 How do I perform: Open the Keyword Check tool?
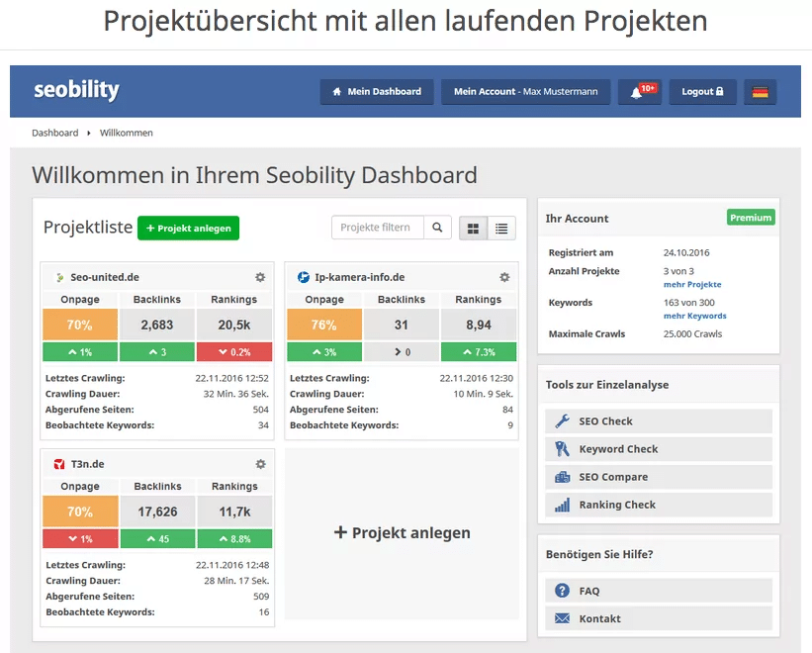[x=659, y=449]
